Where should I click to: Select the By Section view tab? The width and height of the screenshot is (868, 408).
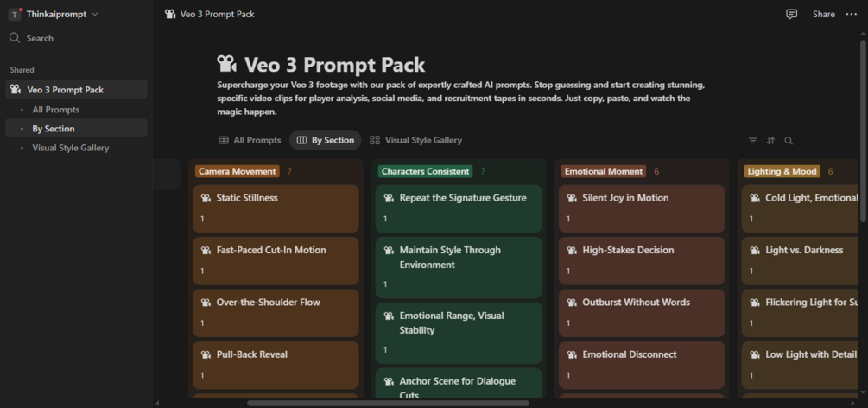326,140
